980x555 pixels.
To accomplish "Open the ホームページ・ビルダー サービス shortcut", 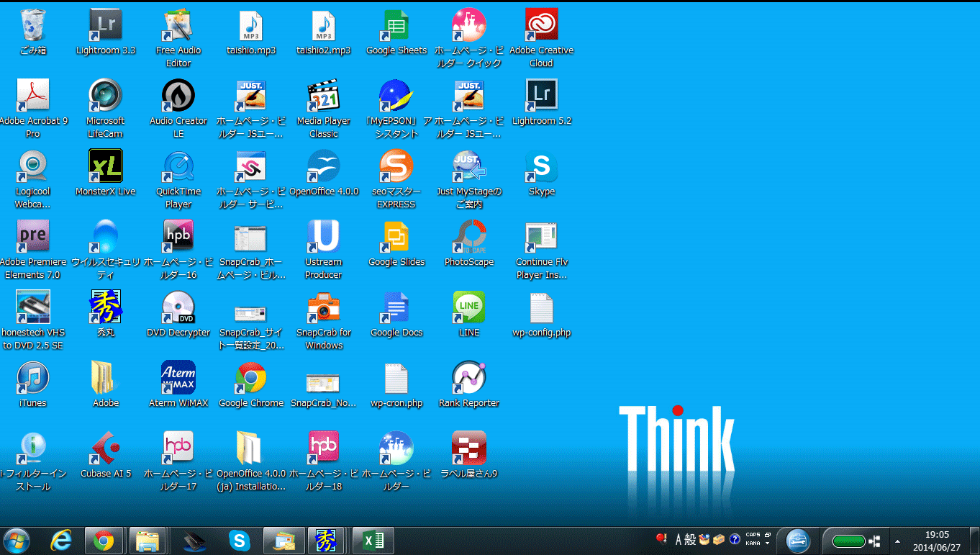I will [x=251, y=180].
